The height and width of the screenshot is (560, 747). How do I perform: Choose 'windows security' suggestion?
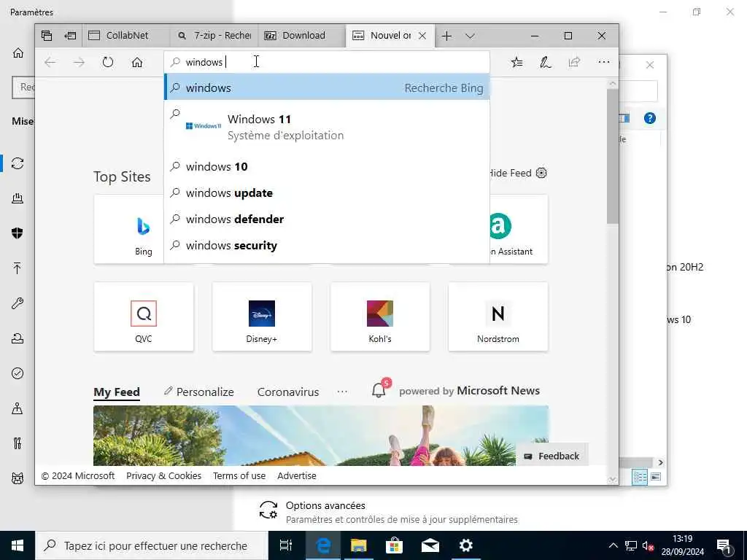(327, 245)
